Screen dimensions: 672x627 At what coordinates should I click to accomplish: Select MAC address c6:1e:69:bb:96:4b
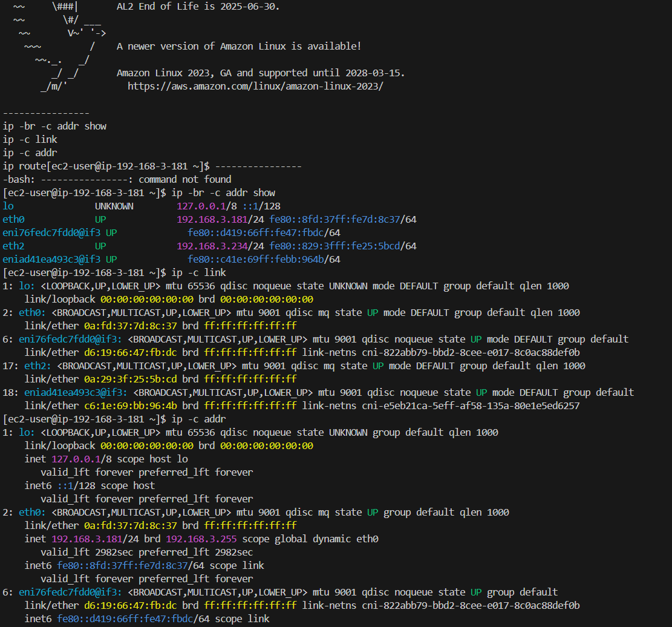(x=130, y=405)
